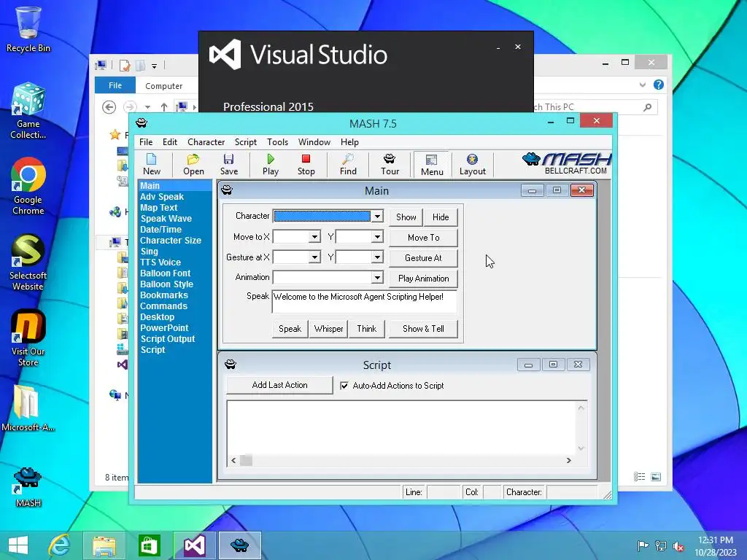Select TTS Voice in the side menu
The image size is (747, 560).
point(160,262)
